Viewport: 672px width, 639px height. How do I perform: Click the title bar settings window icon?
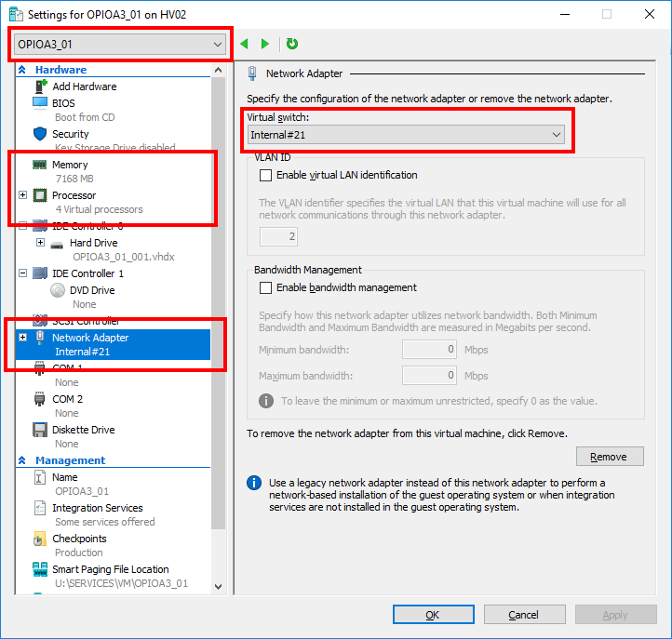coord(16,15)
